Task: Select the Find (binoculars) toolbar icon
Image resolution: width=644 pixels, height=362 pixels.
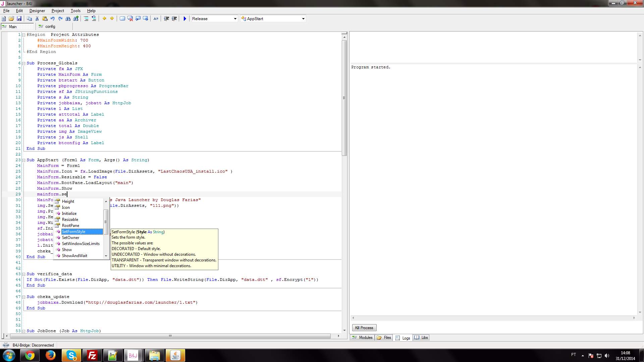Action: click(68, 19)
